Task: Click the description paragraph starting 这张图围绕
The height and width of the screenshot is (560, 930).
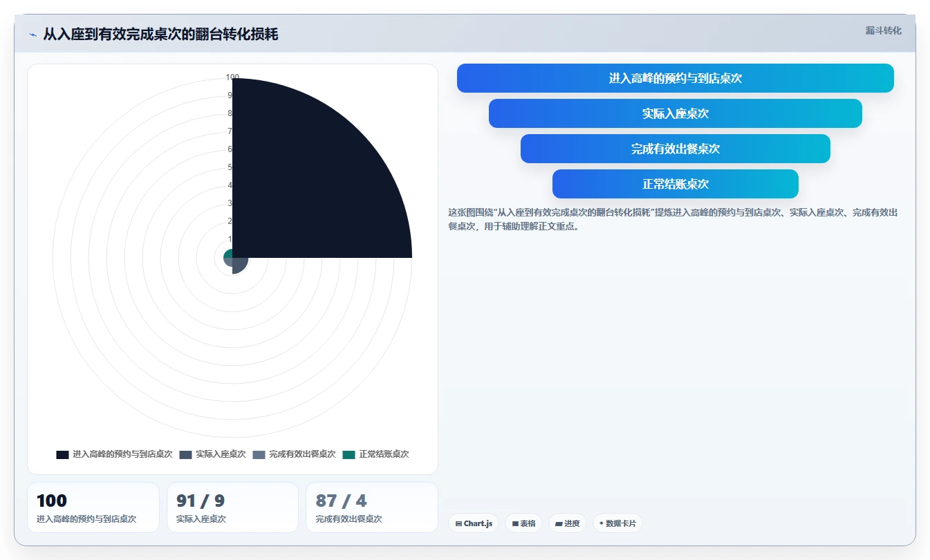Action: coord(673,219)
